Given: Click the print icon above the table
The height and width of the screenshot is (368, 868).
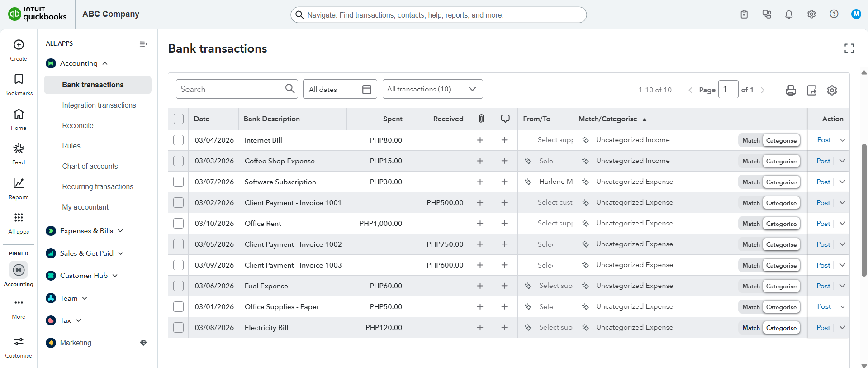Looking at the screenshot, I should (791, 90).
